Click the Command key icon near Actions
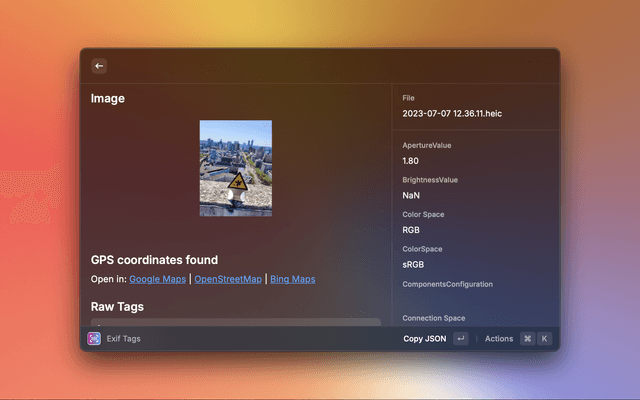Image resolution: width=640 pixels, height=400 pixels. point(527,338)
